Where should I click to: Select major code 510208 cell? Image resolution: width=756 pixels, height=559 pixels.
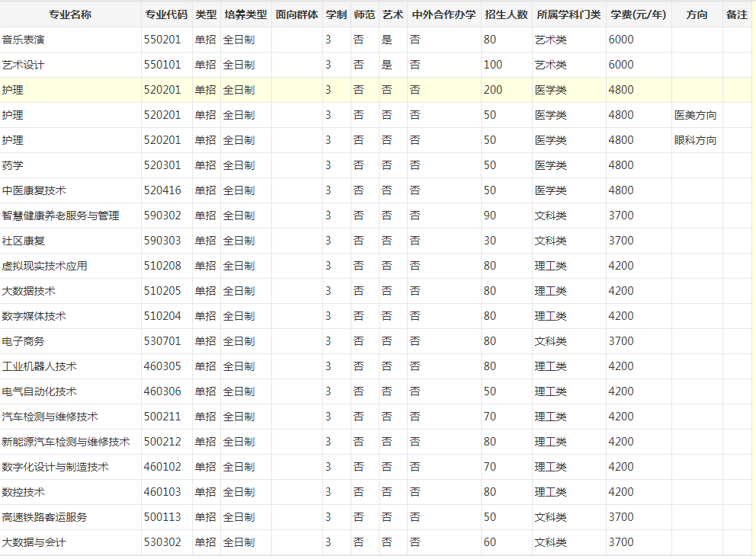tap(162, 266)
